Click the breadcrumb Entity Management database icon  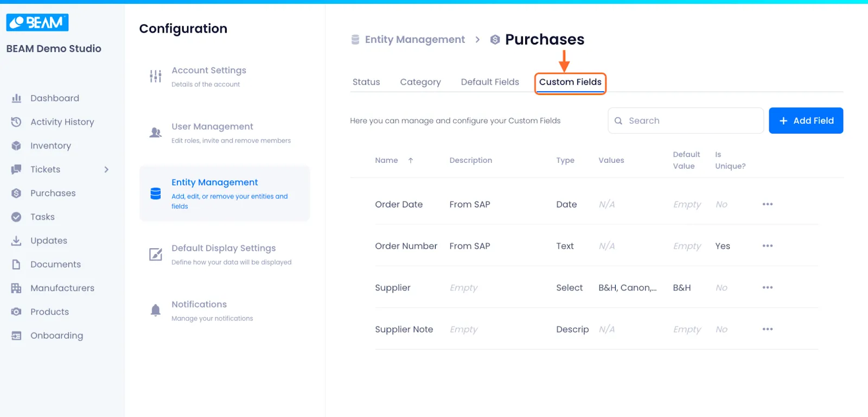(355, 40)
